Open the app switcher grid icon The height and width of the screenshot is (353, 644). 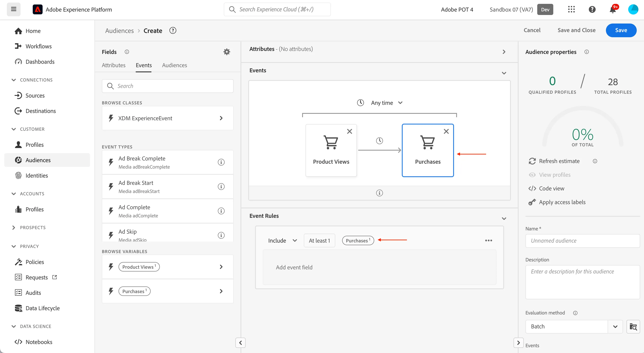click(571, 9)
